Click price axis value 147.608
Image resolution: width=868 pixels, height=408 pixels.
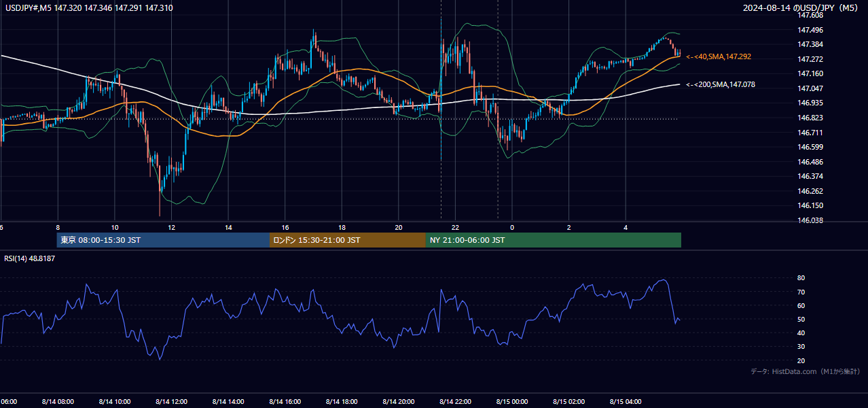(x=810, y=15)
